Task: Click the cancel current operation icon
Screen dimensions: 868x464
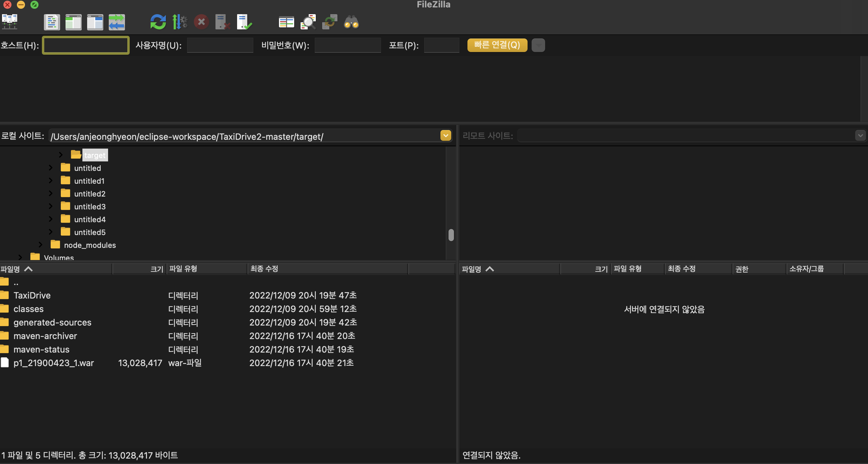Action: 201,22
